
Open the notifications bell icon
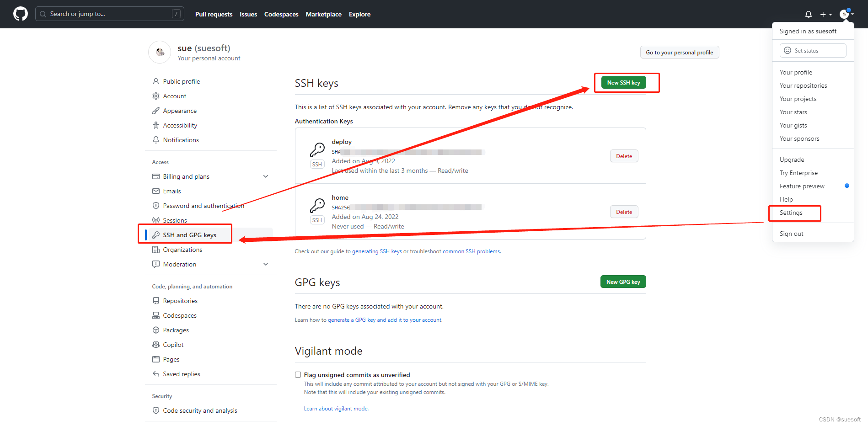[x=809, y=15]
